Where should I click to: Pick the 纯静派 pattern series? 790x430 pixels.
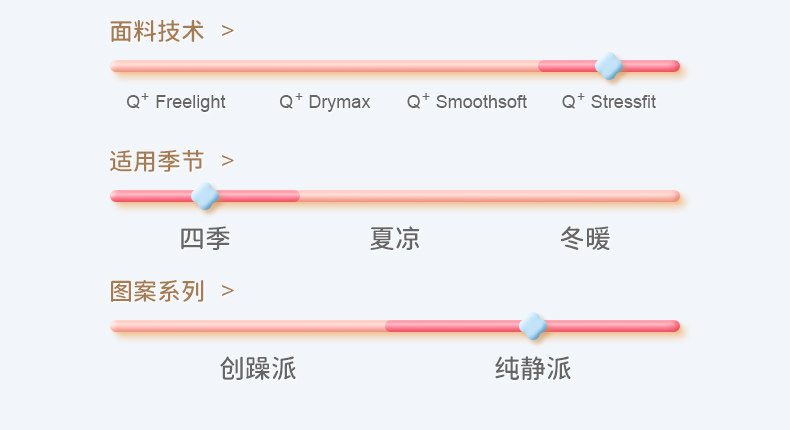click(533, 369)
